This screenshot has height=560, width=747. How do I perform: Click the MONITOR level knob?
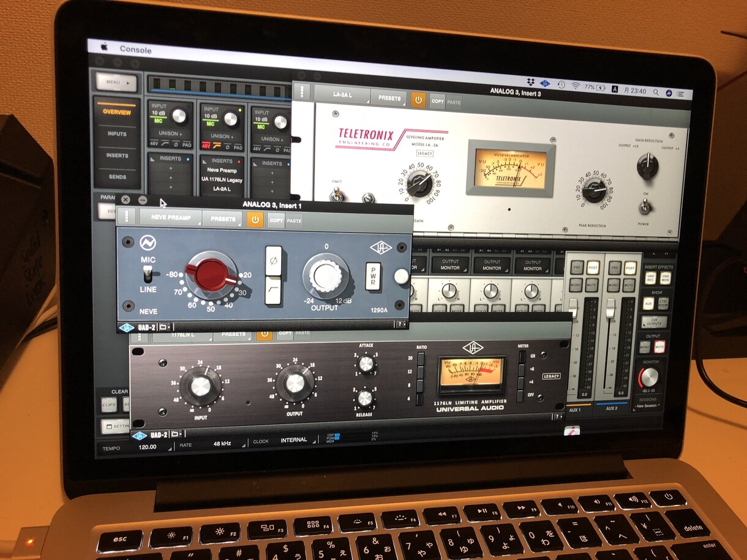650,376
